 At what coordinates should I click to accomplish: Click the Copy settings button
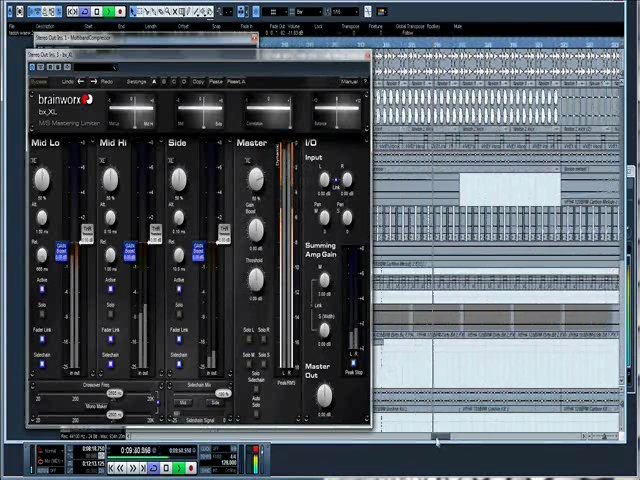pyautogui.click(x=198, y=82)
